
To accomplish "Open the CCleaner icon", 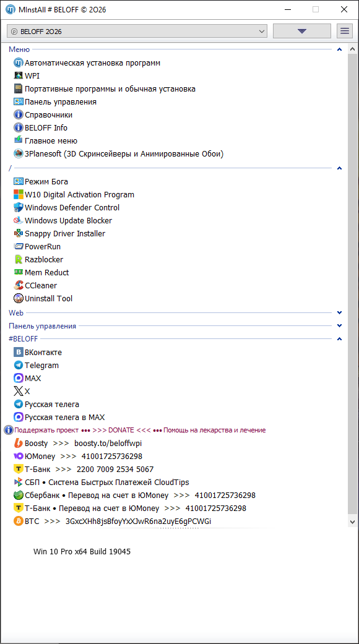I will [x=19, y=285].
